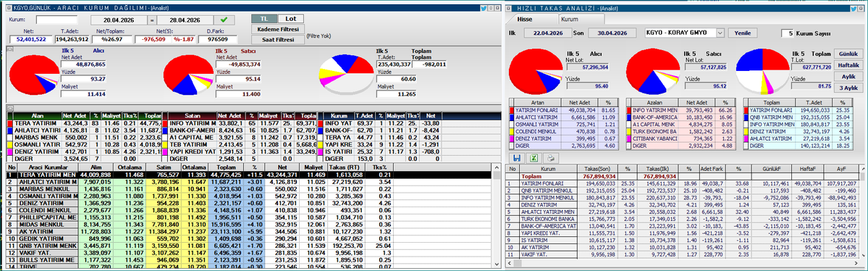The width and height of the screenshot is (868, 271).
Task: Switch display unit to Lot
Action: (x=290, y=18)
